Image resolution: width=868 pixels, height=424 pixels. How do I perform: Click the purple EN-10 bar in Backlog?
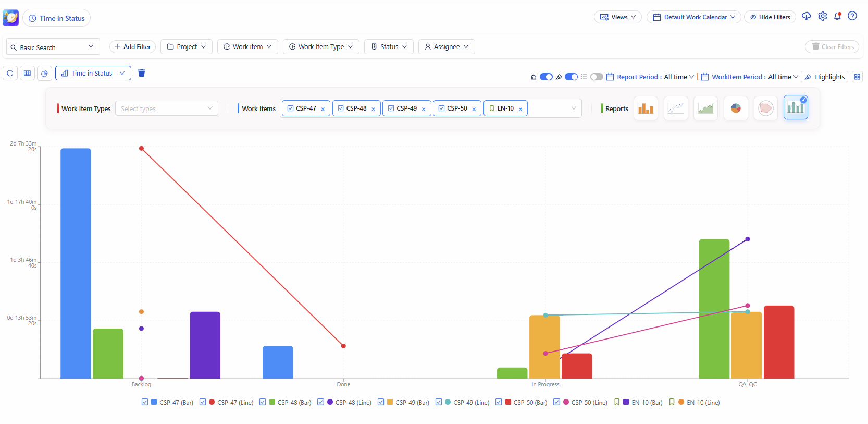click(x=205, y=345)
